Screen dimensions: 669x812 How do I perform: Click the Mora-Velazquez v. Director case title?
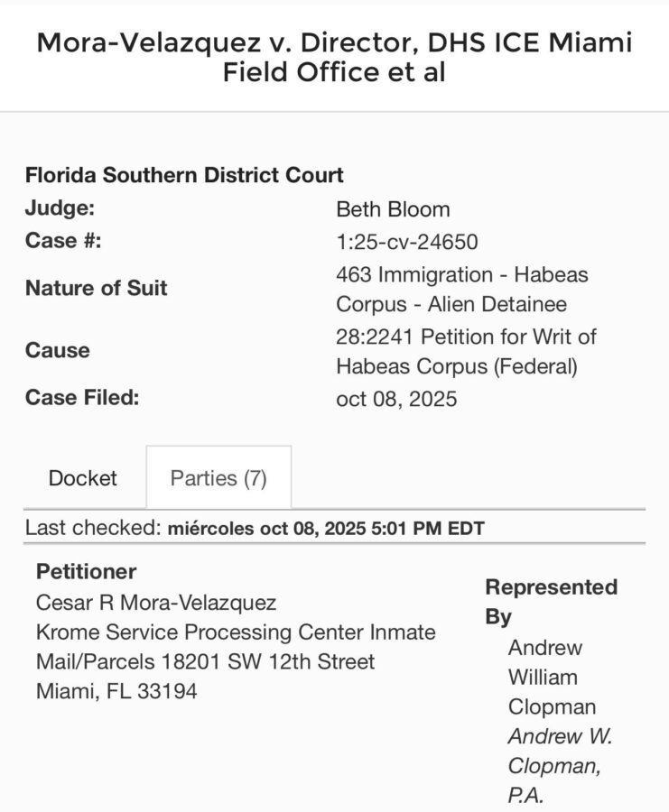[334, 57]
